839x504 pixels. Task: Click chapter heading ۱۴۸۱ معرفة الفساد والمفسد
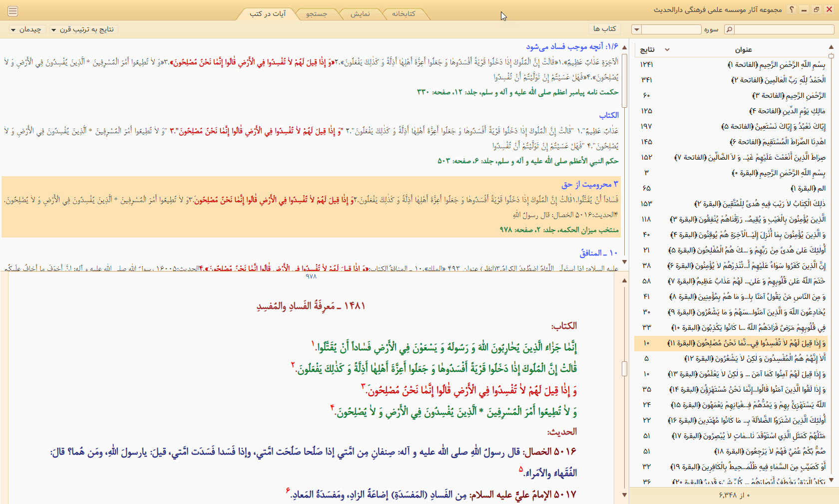coord(311,306)
